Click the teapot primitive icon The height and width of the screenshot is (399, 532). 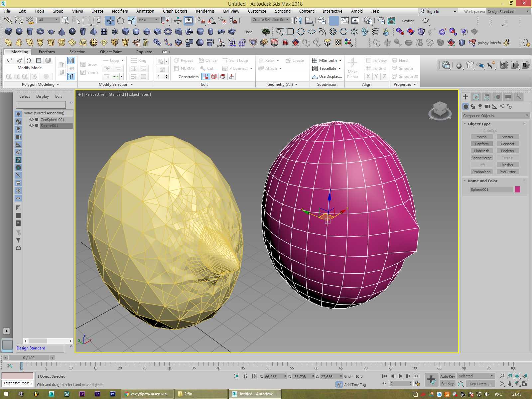(x=51, y=32)
